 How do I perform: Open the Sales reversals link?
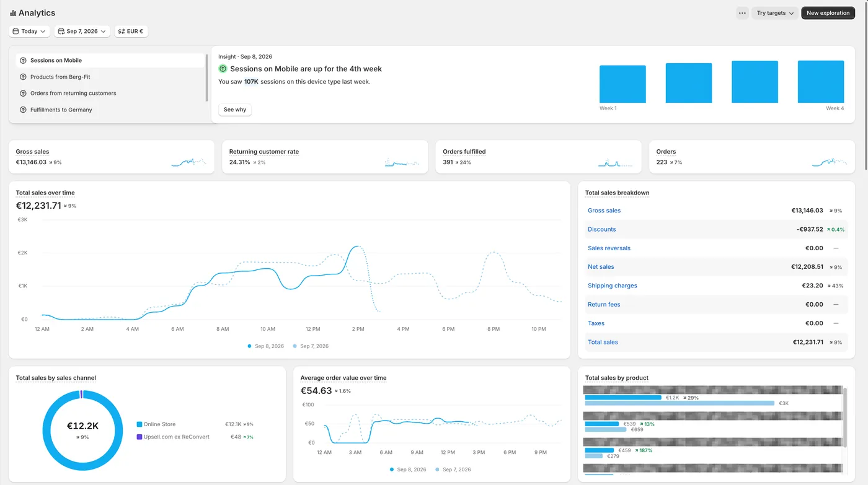(x=609, y=248)
